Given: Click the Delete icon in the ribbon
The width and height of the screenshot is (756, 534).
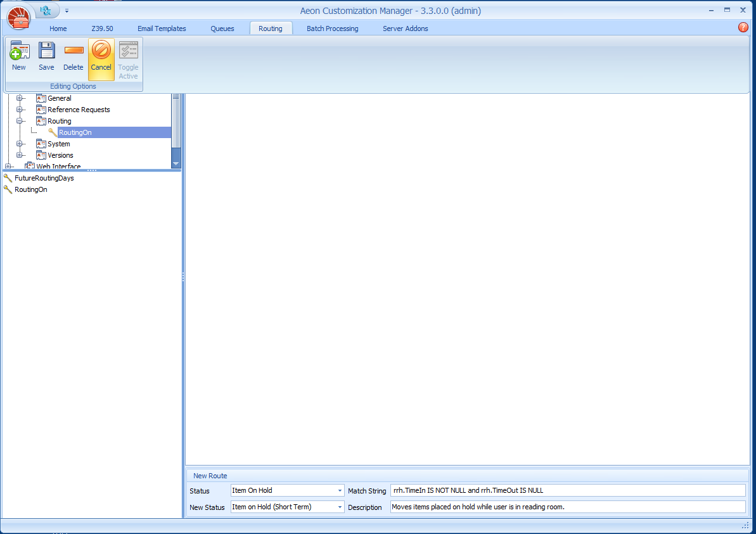Looking at the screenshot, I should 73,56.
